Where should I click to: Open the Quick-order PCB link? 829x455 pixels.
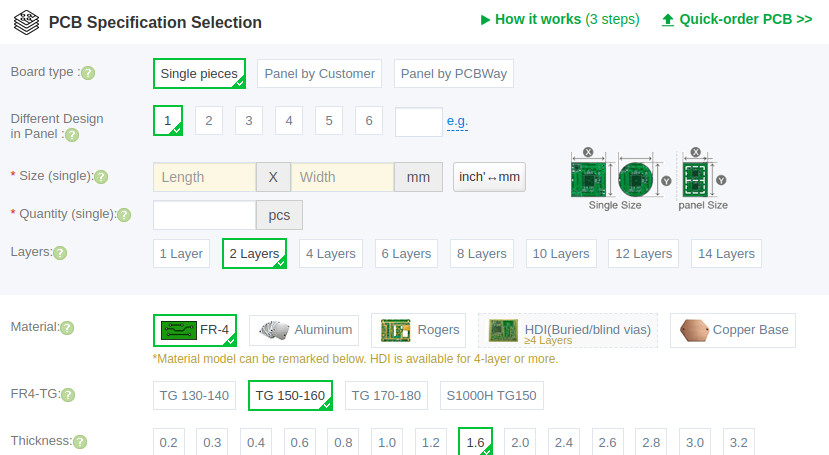(x=736, y=20)
